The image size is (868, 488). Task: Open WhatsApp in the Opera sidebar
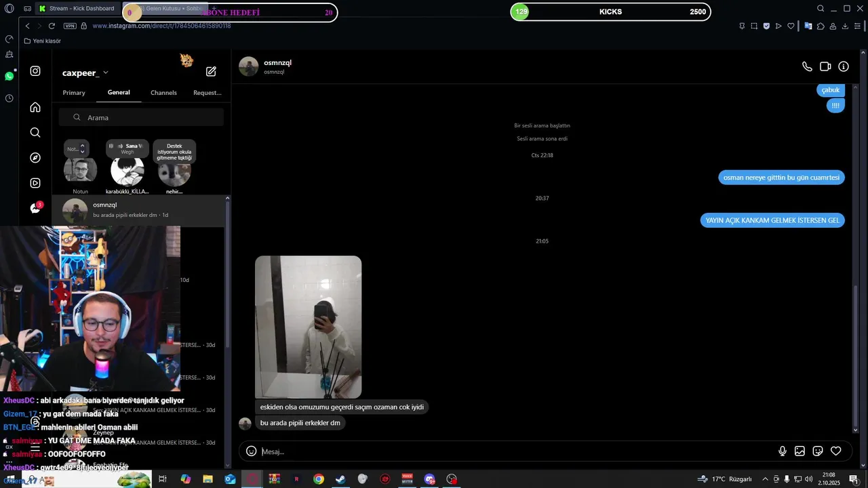pyautogui.click(x=9, y=76)
